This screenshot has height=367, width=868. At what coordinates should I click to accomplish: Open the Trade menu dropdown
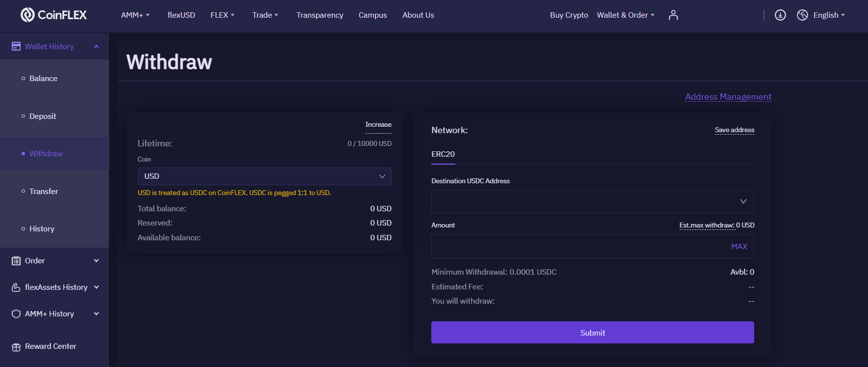coord(265,15)
